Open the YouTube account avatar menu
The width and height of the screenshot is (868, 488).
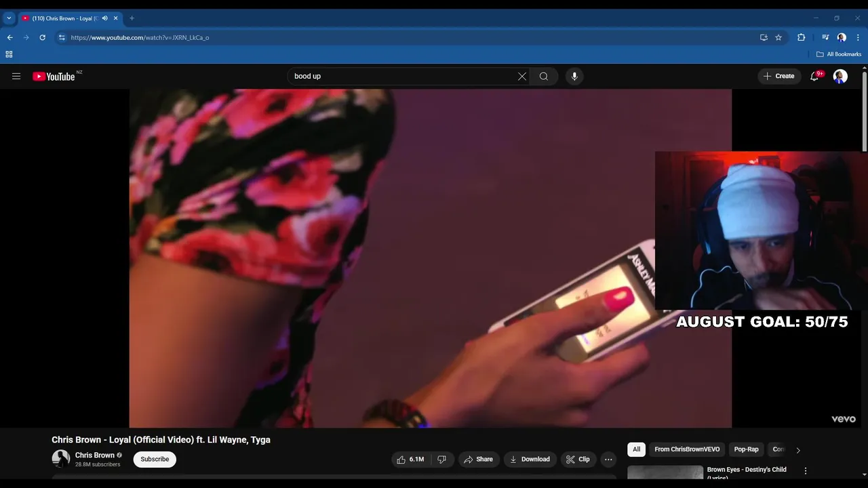click(x=840, y=77)
